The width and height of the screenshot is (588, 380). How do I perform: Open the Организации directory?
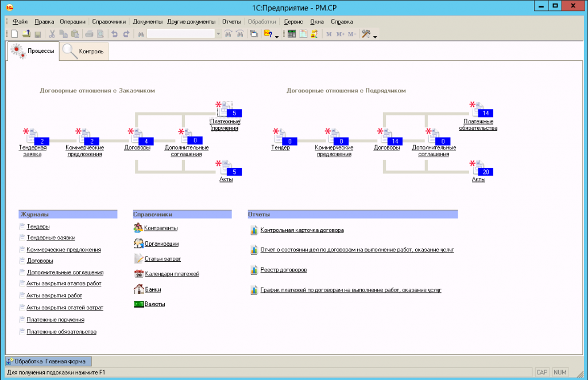[x=161, y=243]
